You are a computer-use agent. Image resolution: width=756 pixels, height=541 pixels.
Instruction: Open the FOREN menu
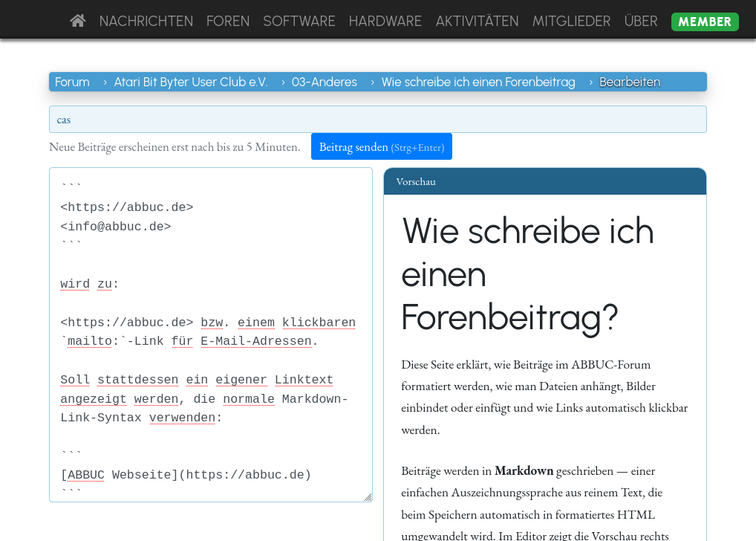[x=228, y=22]
